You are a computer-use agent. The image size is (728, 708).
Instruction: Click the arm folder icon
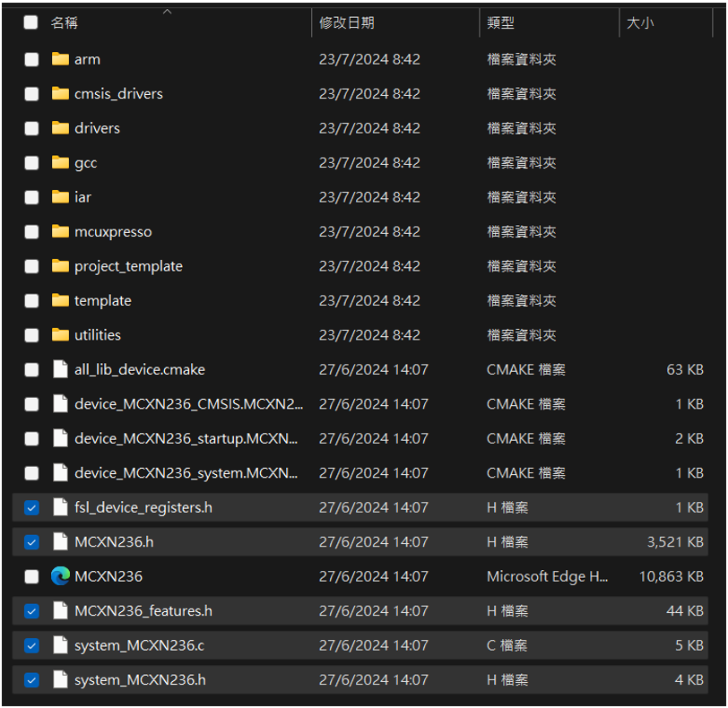click(60, 59)
